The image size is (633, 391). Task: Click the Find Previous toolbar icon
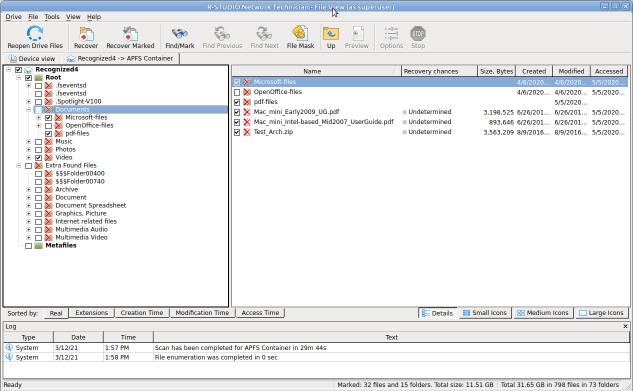click(222, 34)
